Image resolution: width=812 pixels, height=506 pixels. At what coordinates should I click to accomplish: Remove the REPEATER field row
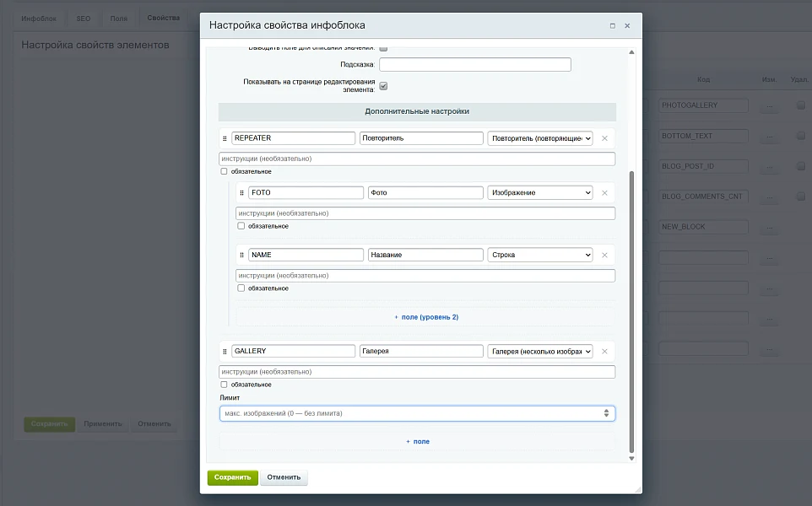(x=604, y=138)
